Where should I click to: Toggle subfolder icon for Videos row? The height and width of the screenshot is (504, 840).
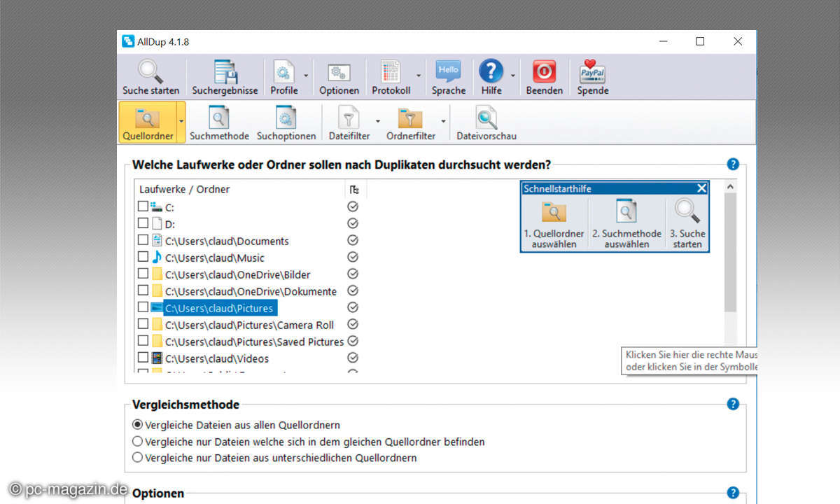[353, 358]
